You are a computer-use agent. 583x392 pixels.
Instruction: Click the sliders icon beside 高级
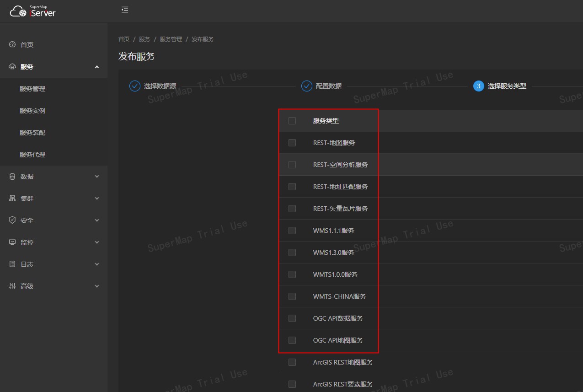pyautogui.click(x=12, y=286)
